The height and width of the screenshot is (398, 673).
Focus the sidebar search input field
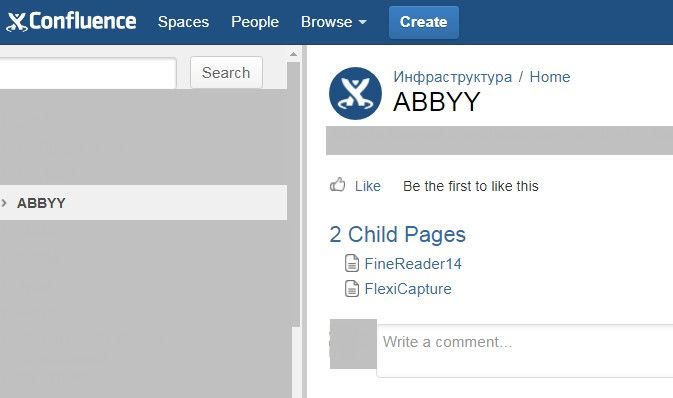[x=88, y=73]
